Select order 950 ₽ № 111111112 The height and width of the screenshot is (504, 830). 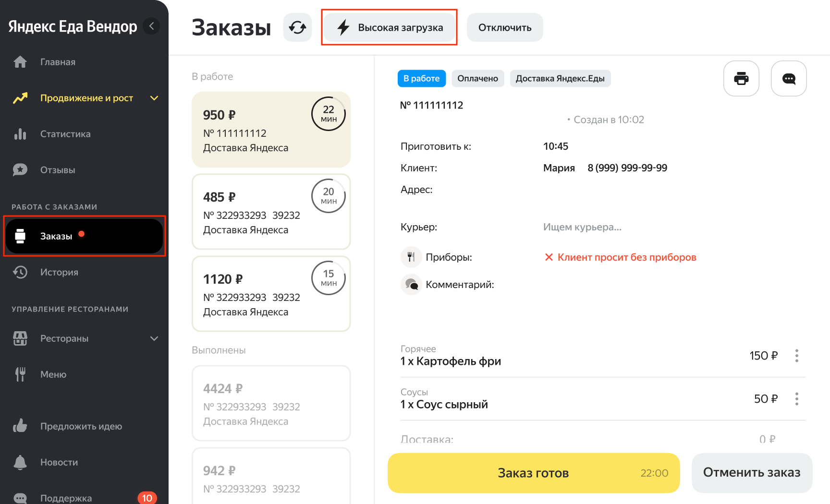tap(271, 130)
